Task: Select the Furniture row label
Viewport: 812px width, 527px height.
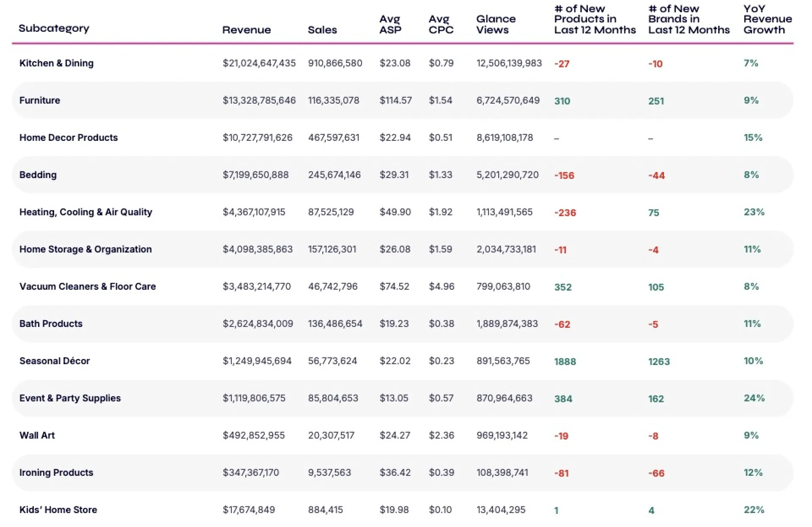Action: click(40, 100)
